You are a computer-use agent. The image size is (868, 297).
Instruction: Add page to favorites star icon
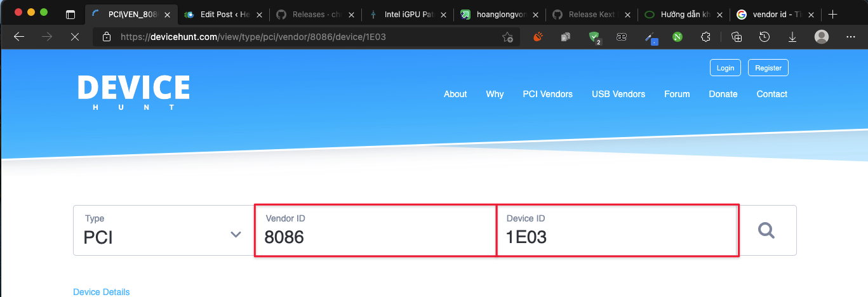(x=507, y=37)
